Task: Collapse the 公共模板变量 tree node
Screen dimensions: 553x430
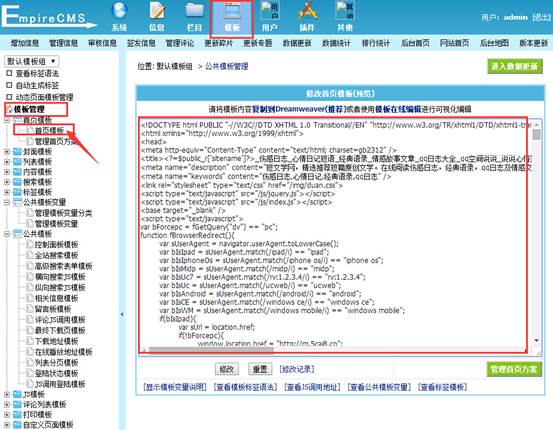Action: coord(7,202)
